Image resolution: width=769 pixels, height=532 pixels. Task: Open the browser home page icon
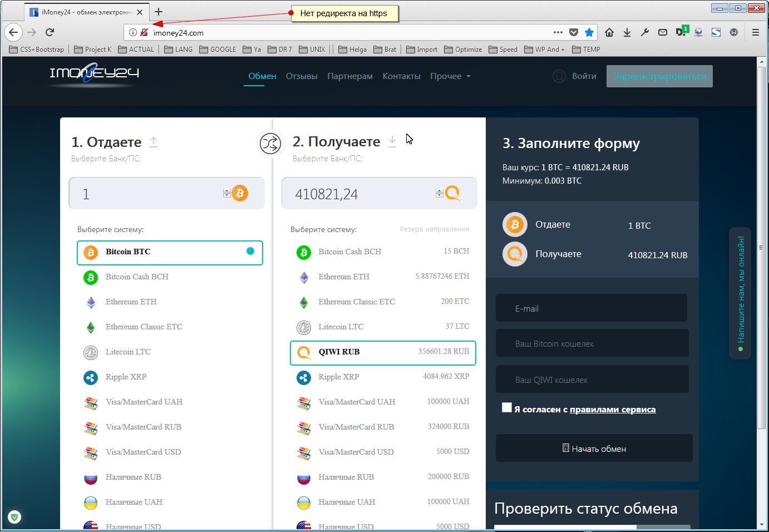click(609, 32)
